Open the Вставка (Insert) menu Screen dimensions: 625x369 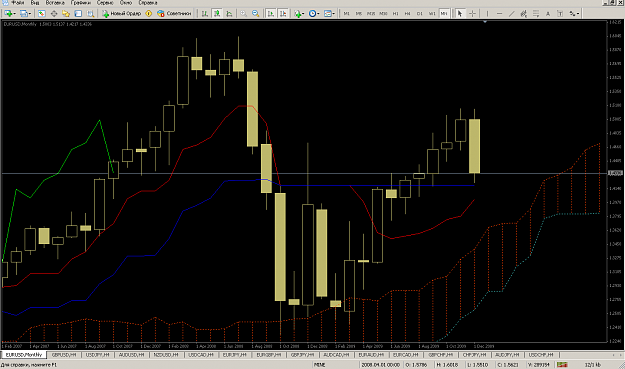point(55,3)
